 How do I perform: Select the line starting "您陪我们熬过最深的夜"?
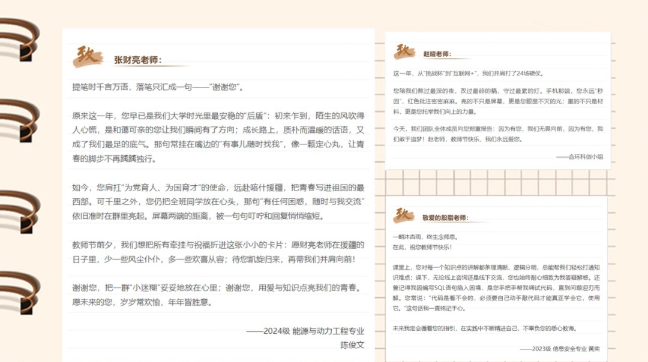click(498, 91)
